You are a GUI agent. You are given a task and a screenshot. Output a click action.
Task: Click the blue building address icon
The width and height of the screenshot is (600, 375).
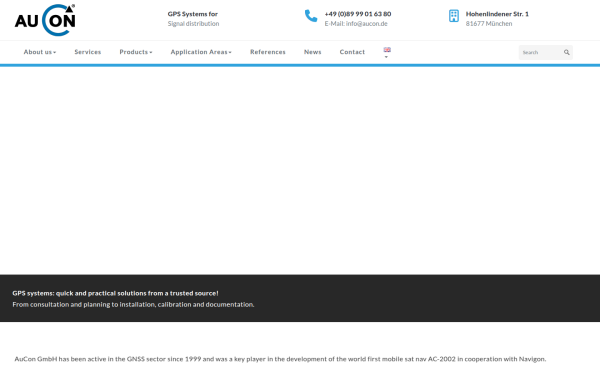coord(454,16)
